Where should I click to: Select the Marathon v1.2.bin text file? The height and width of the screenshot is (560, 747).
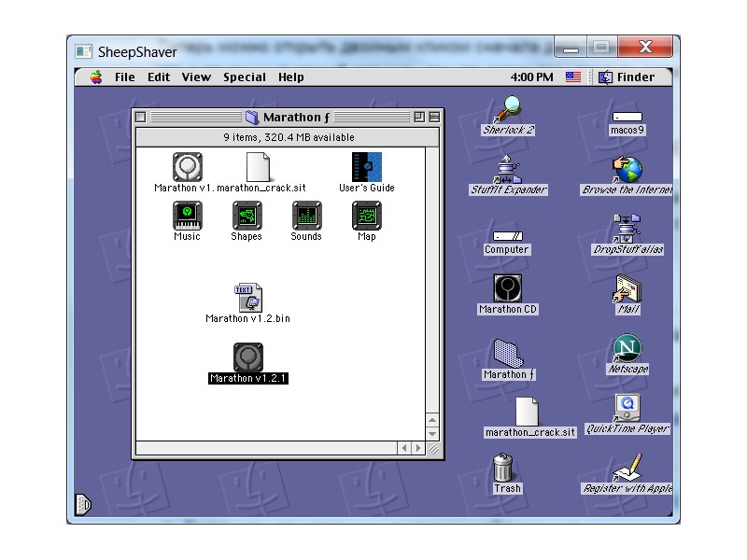pyautogui.click(x=247, y=298)
